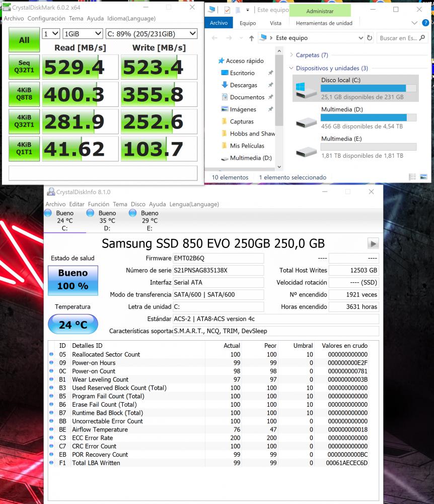The height and width of the screenshot is (504, 434).
Task: Click Explorer forward navigation arrow
Action: [x=229, y=38]
